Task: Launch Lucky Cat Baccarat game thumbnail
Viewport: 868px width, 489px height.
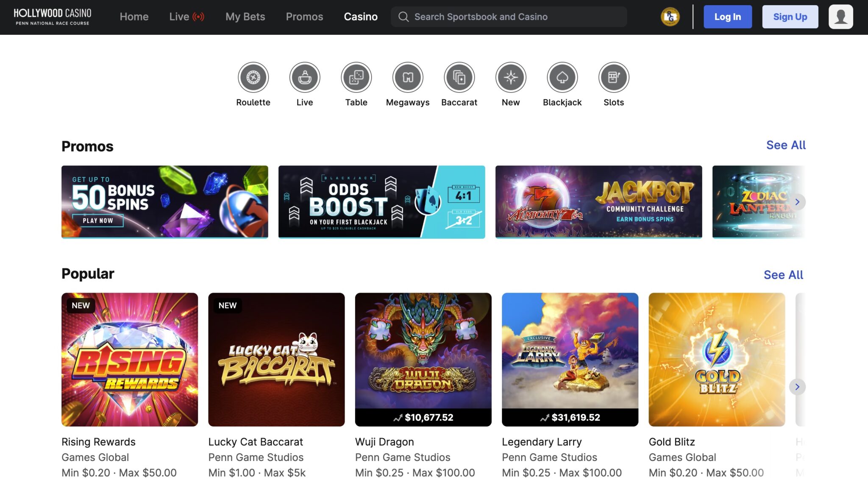Action: 276,360
